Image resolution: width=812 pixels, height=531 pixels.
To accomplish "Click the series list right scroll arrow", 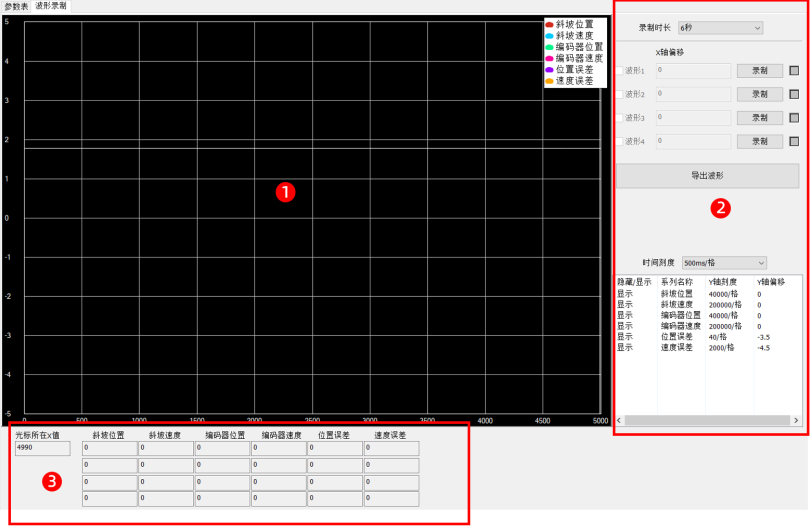I will tap(796, 421).
